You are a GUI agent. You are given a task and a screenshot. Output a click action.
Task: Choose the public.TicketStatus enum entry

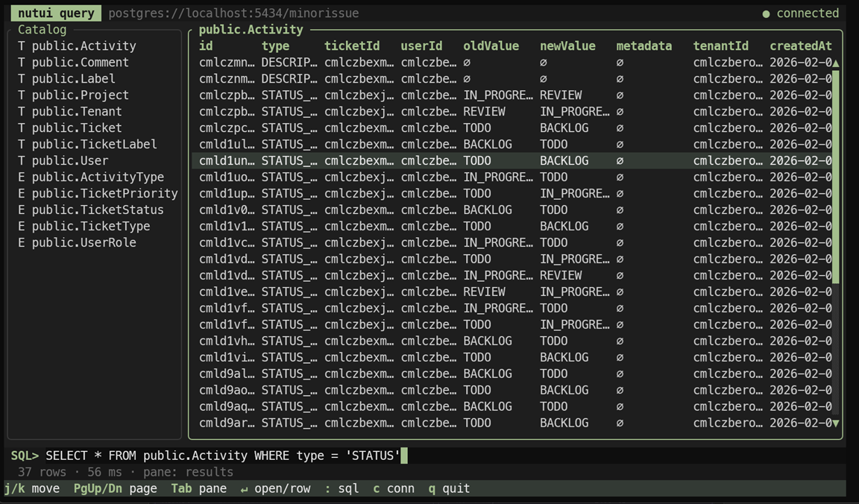click(91, 210)
